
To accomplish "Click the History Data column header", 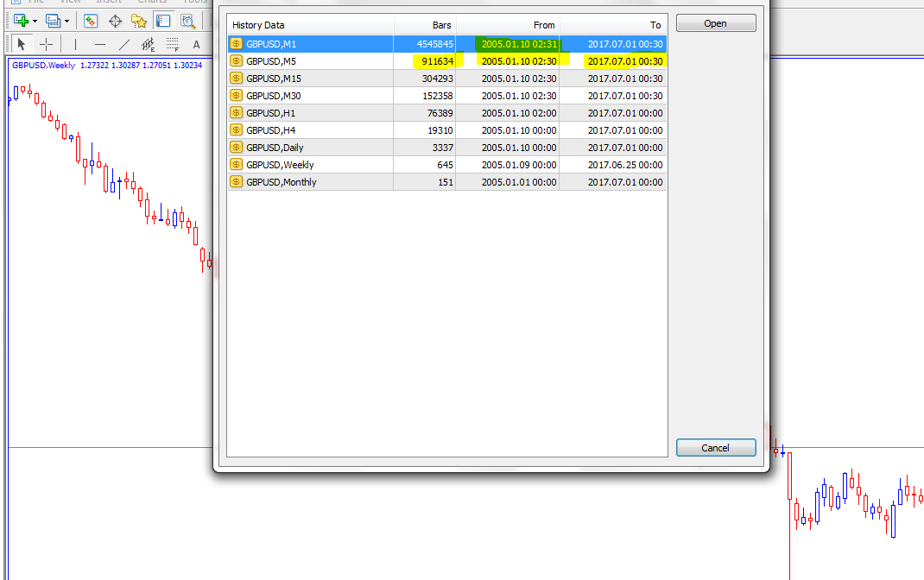I will (311, 25).
